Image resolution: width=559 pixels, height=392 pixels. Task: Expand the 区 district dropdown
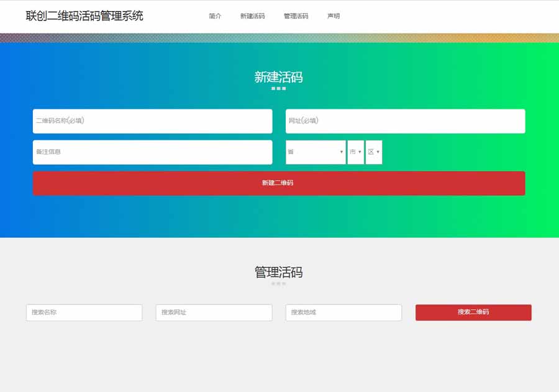[374, 152]
